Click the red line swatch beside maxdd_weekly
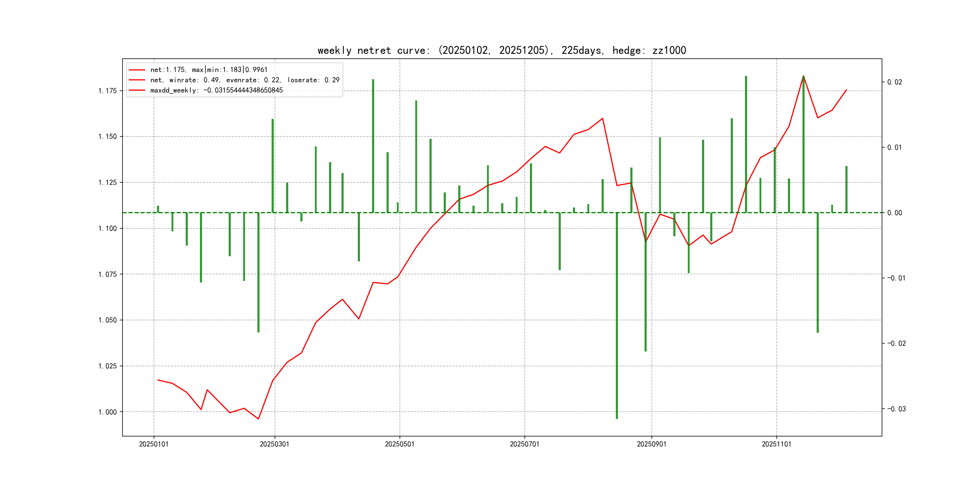Image resolution: width=980 pixels, height=490 pixels. point(137,90)
